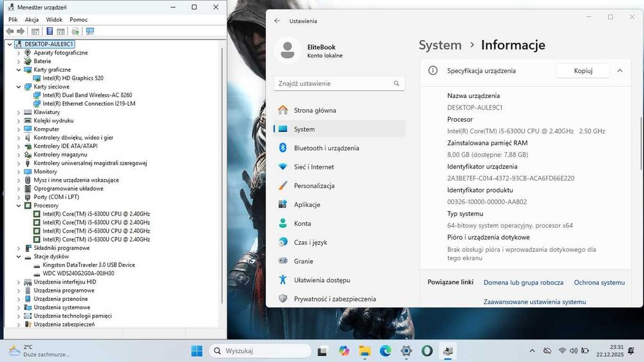The height and width of the screenshot is (362, 644).
Task: Click the scan for hardware changes monitor icon
Action: (x=90, y=31)
